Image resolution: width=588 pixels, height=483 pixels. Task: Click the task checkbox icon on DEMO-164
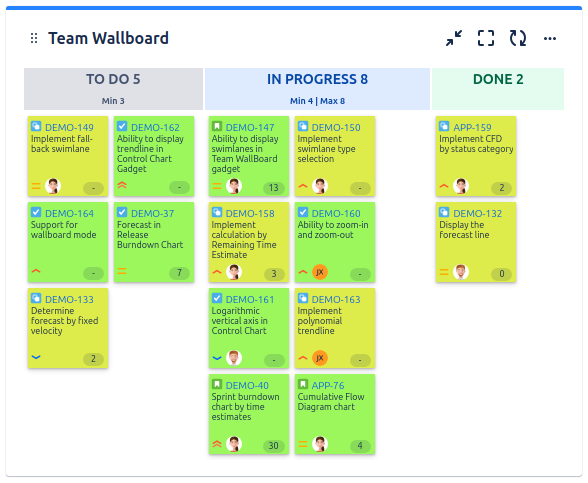click(36, 212)
